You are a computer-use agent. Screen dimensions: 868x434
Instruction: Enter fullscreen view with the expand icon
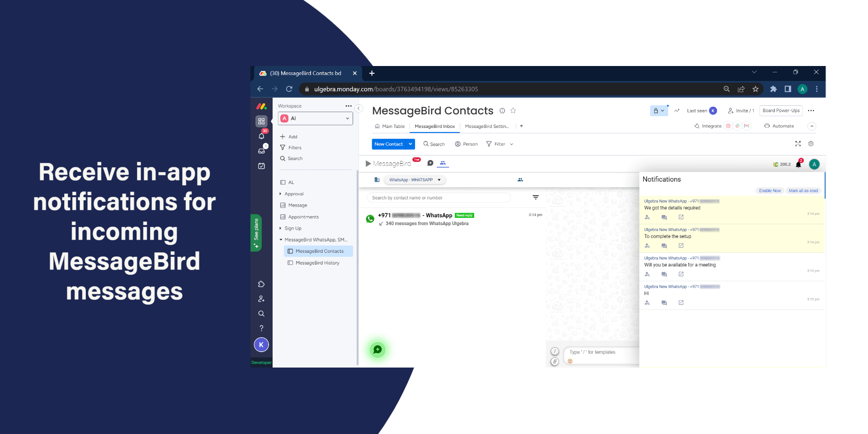tap(798, 144)
